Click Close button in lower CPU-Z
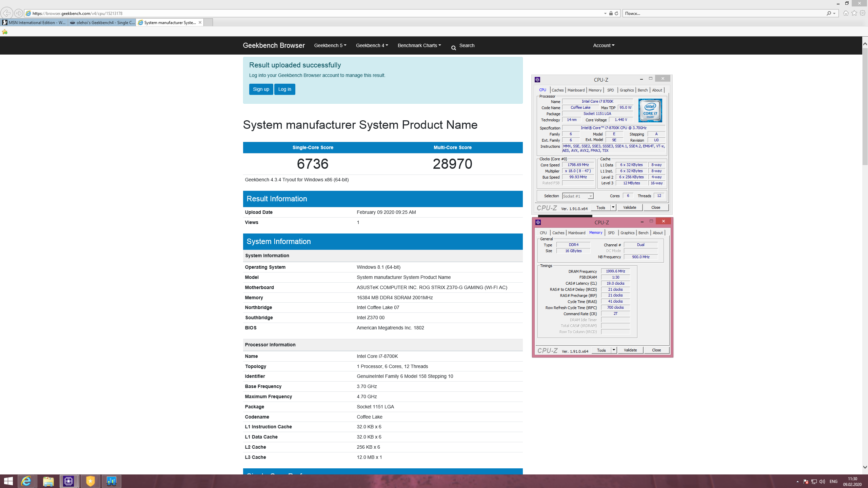Viewport: 868px width, 488px height. (656, 350)
